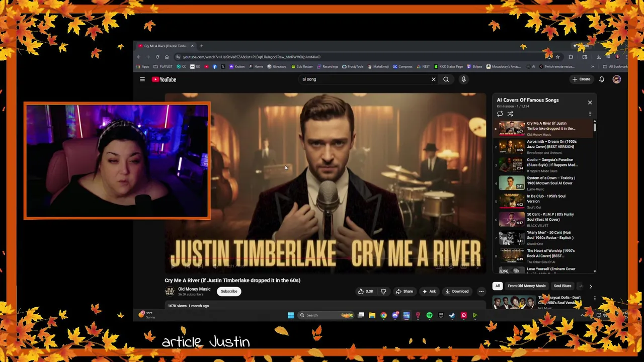Close the AI Covers playlist panel
This screenshot has width=644, height=362.
(590, 103)
